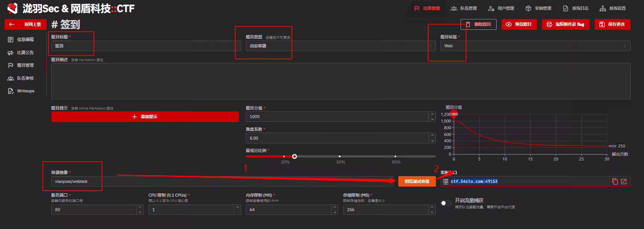This screenshot has height=229, width=644.
Task: Increase 题目分值 with stepper up arrow
Action: tap(432, 114)
